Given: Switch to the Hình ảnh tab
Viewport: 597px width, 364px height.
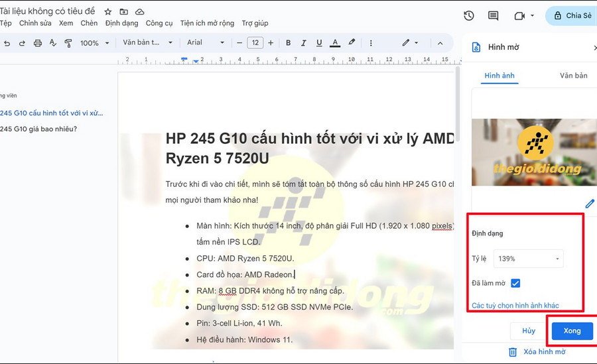Looking at the screenshot, I should [499, 76].
